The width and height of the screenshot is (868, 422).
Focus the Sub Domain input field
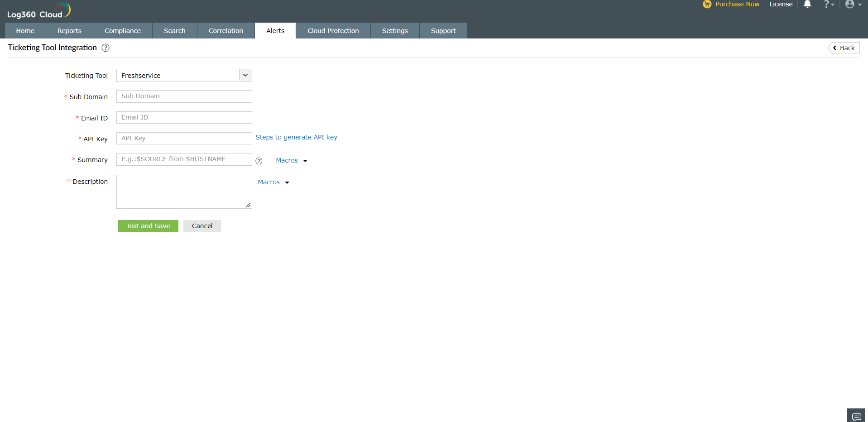click(184, 96)
